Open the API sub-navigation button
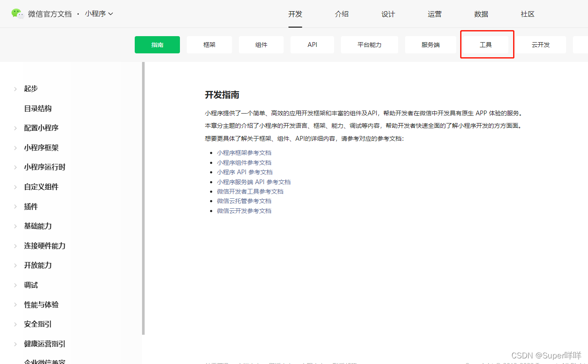The width and height of the screenshot is (588, 364). [x=313, y=45]
